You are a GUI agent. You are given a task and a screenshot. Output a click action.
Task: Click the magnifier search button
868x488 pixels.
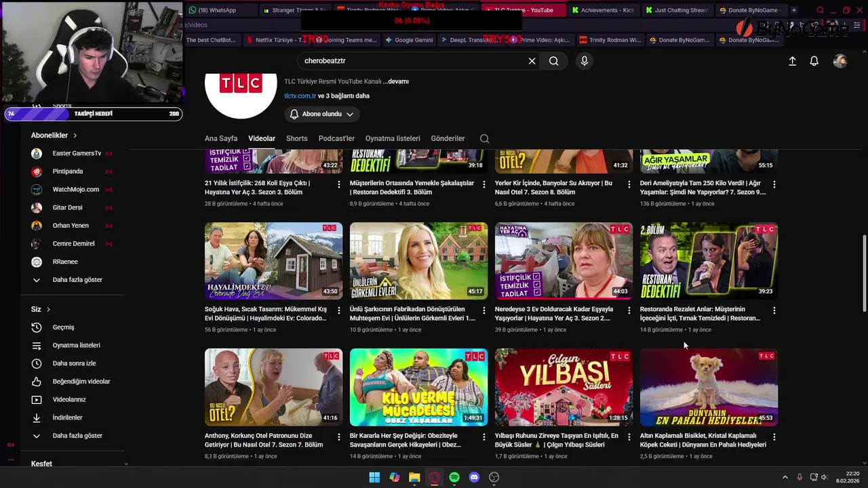[x=554, y=61]
